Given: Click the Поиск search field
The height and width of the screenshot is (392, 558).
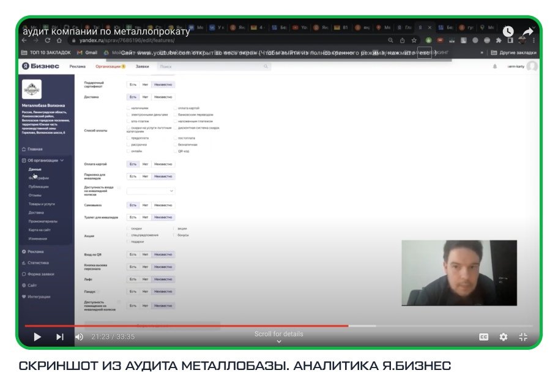Looking at the screenshot, I should click(x=214, y=67).
